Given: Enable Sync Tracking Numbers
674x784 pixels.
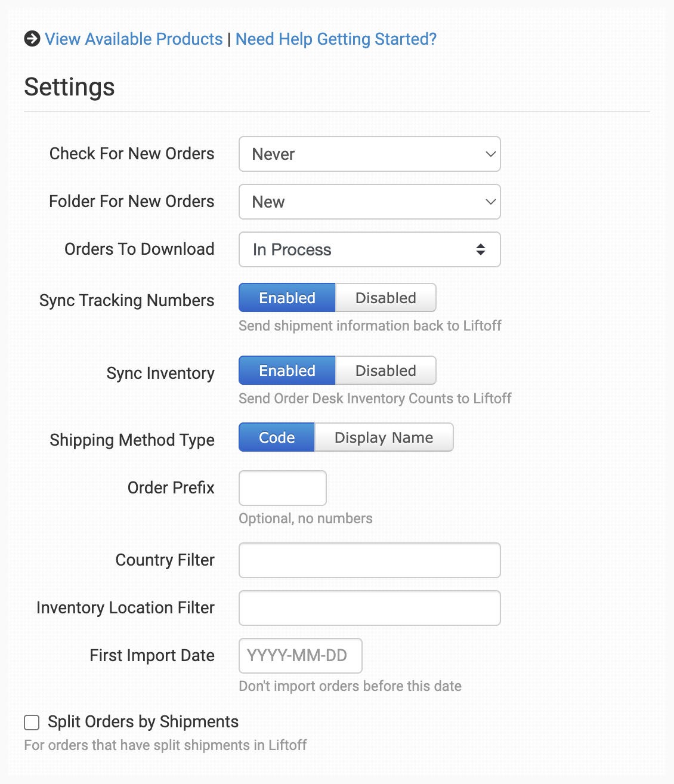Looking at the screenshot, I should click(x=287, y=298).
